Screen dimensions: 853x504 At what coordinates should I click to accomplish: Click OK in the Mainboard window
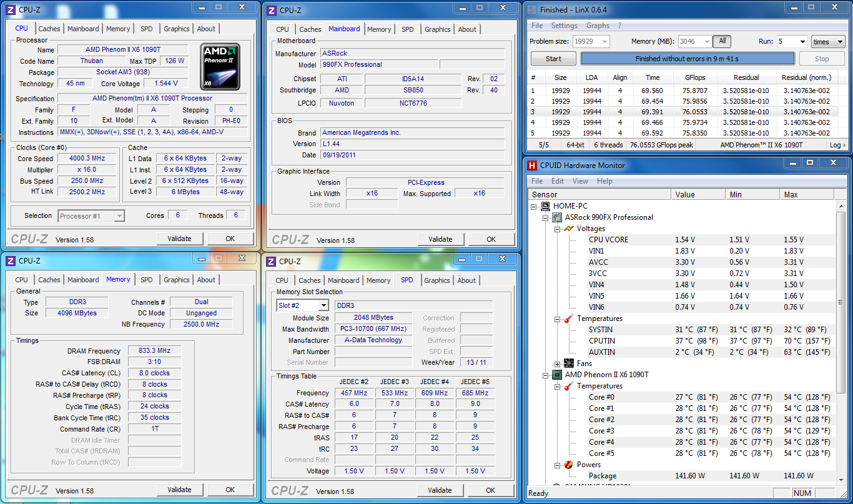tap(491, 239)
